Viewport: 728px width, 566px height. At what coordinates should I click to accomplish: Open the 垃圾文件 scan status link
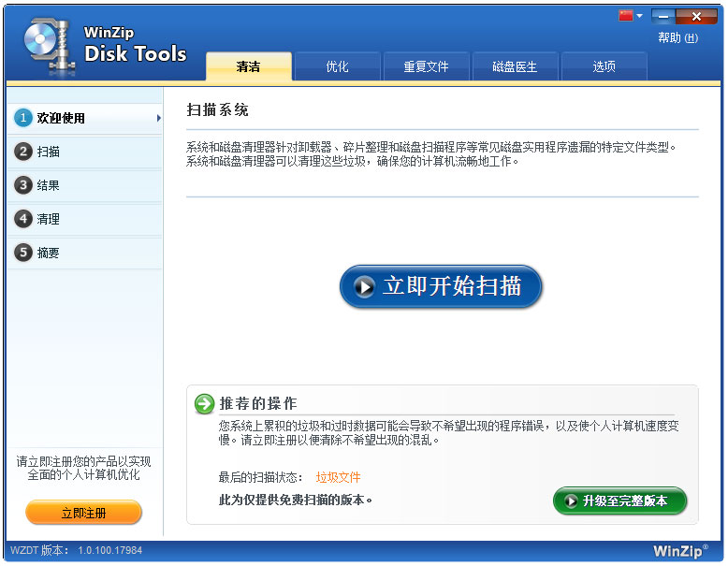point(338,477)
